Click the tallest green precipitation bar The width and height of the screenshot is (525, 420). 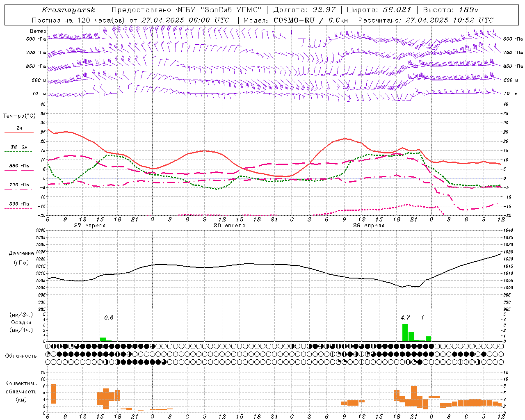(x=405, y=333)
